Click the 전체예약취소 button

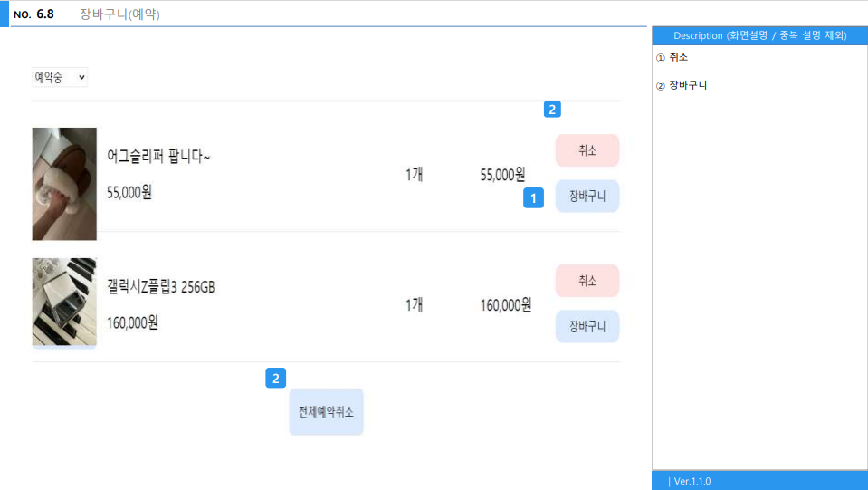pyautogui.click(x=326, y=412)
